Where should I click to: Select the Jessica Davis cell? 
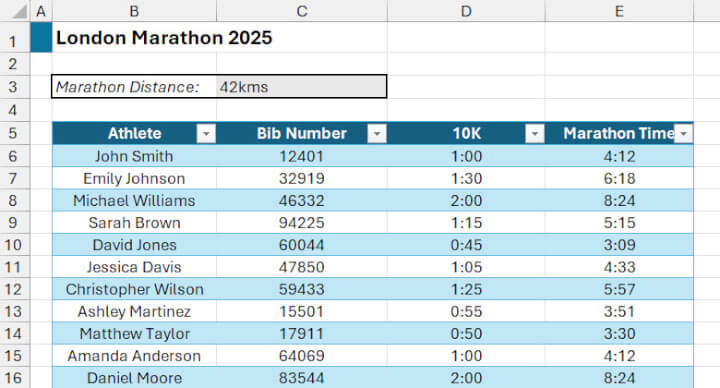coord(134,267)
